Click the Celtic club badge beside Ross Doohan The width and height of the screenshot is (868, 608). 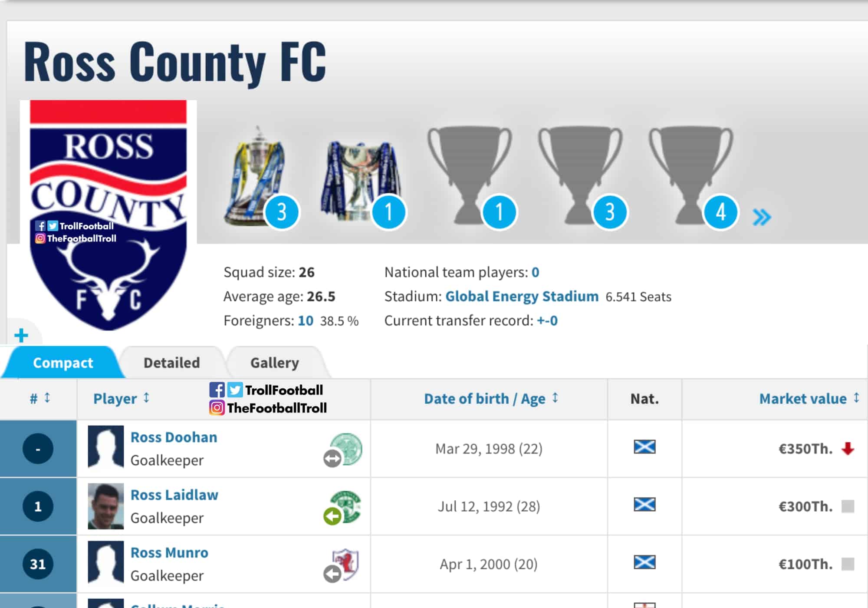[345, 448]
